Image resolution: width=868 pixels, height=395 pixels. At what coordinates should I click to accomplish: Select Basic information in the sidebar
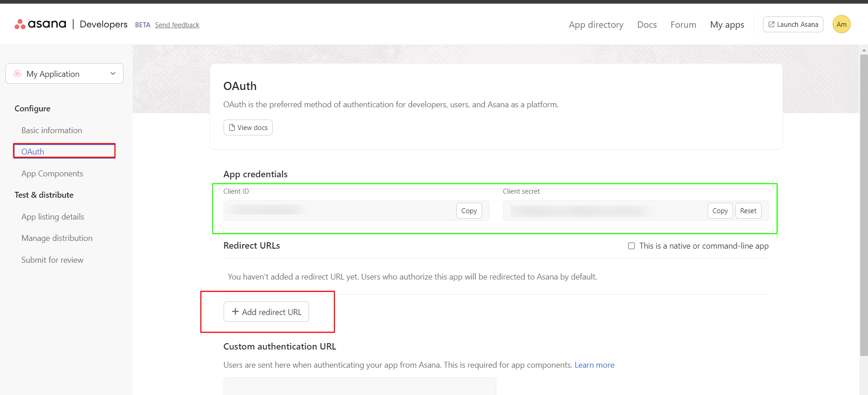pyautogui.click(x=52, y=130)
